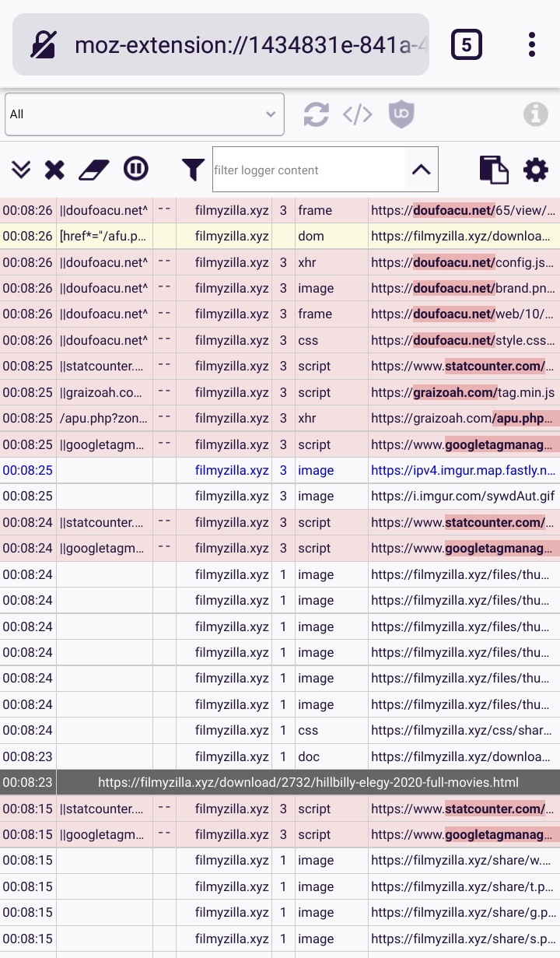
Task: Expand the chevron beside the filter field
Action: tap(421, 169)
